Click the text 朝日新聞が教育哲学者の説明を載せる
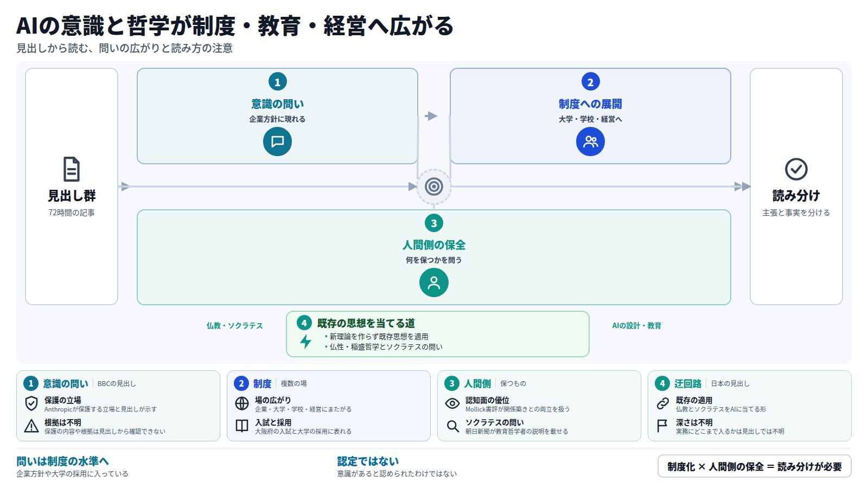 point(516,432)
